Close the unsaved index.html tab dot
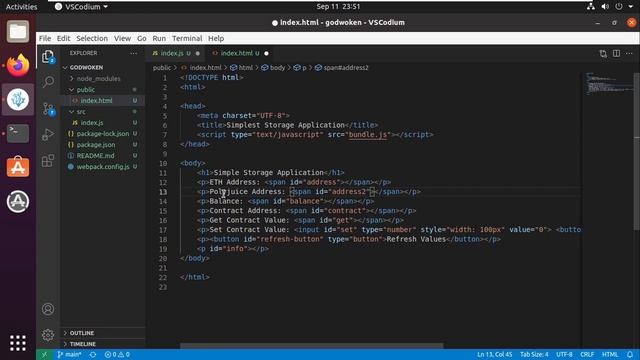640x360 pixels. [x=267, y=53]
